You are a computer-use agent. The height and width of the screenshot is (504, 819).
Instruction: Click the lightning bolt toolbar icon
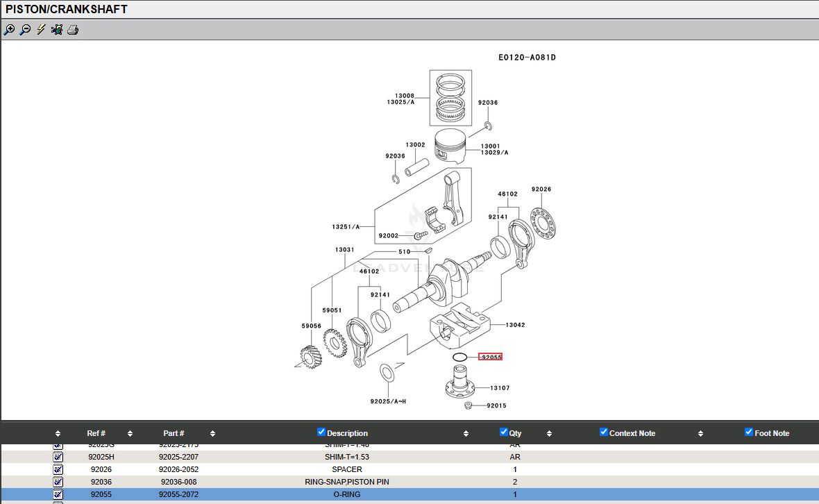pos(41,30)
